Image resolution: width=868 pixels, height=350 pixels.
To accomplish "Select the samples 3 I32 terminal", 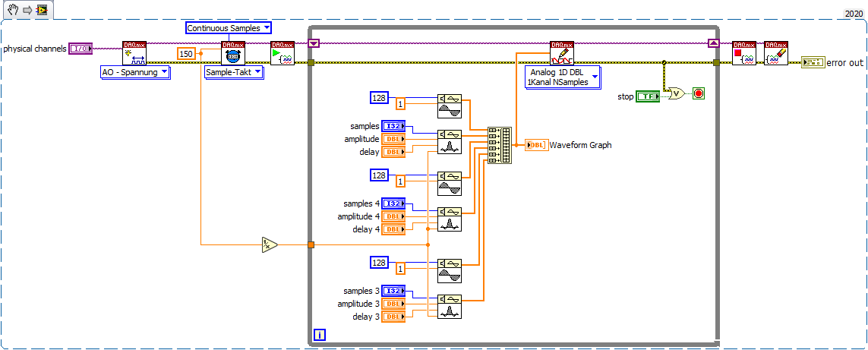I will click(x=393, y=291).
